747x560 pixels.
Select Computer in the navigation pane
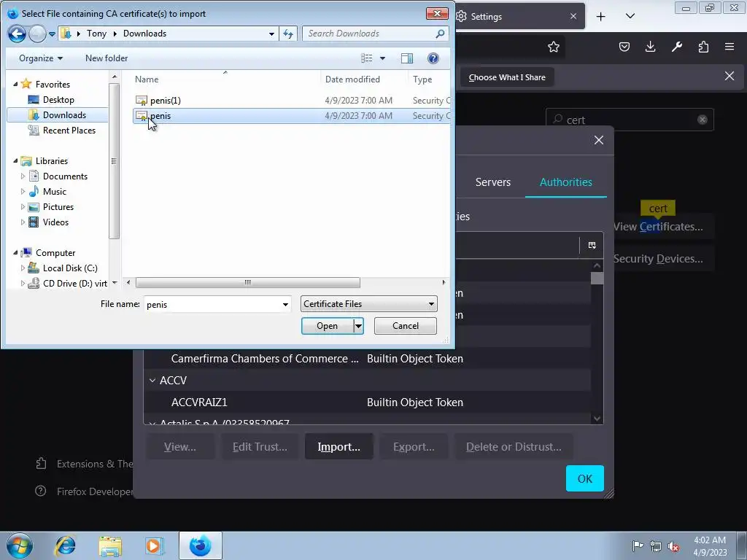55,253
